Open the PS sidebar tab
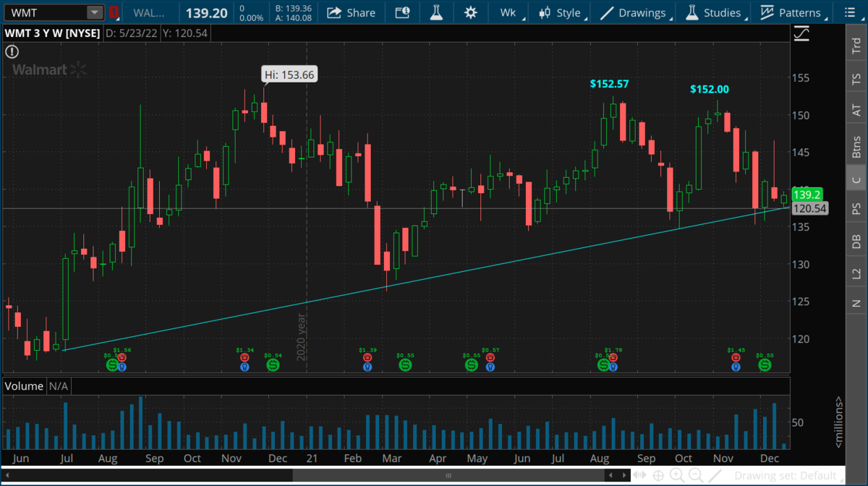The image size is (868, 486). click(x=856, y=210)
